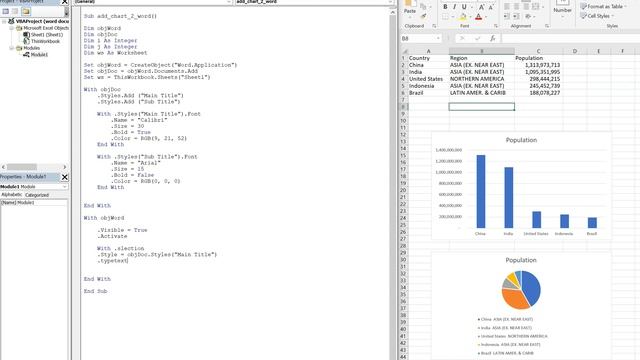Screen dimensions: 640x360
Task: Click the Align Right icon
Action: coord(526,7)
